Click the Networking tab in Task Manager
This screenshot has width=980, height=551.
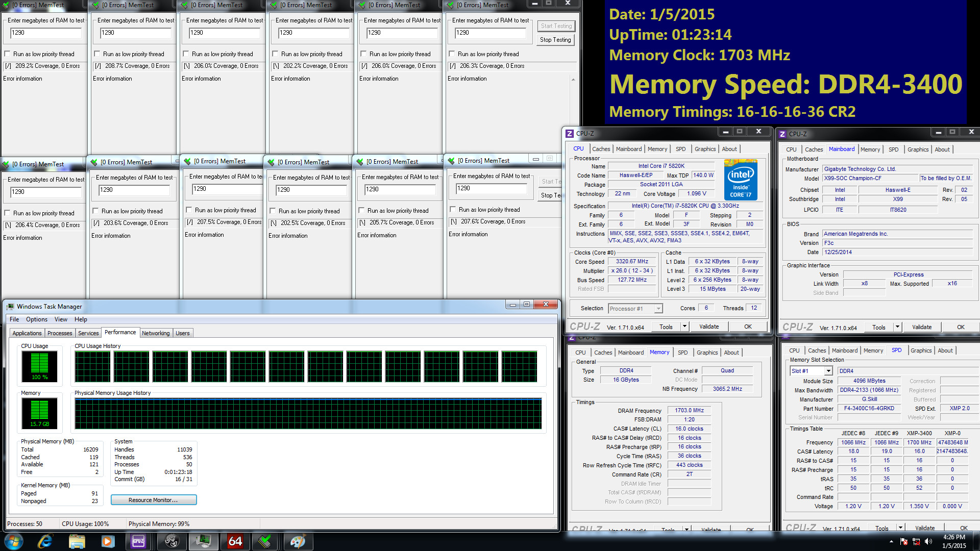click(156, 332)
